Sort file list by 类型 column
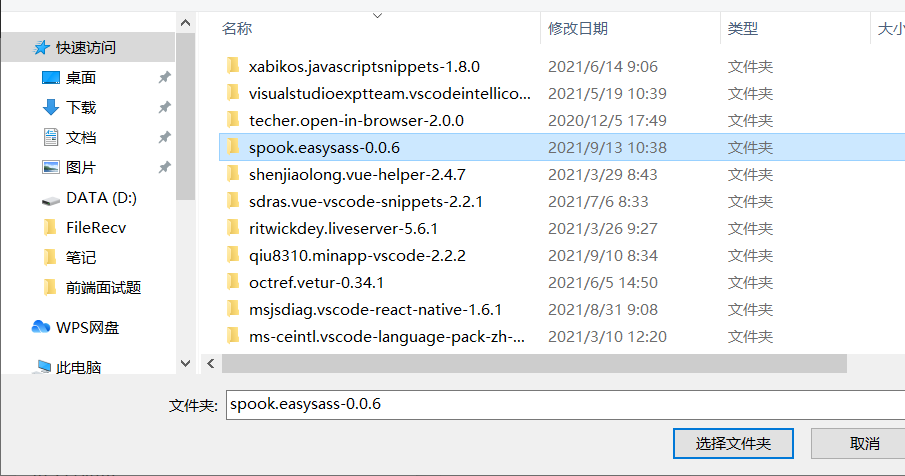This screenshot has height=476, width=905. (x=743, y=28)
